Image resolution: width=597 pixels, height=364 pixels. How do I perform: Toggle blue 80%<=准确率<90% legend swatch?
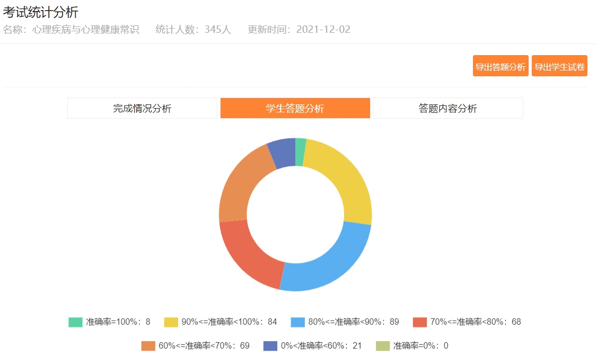point(298,322)
